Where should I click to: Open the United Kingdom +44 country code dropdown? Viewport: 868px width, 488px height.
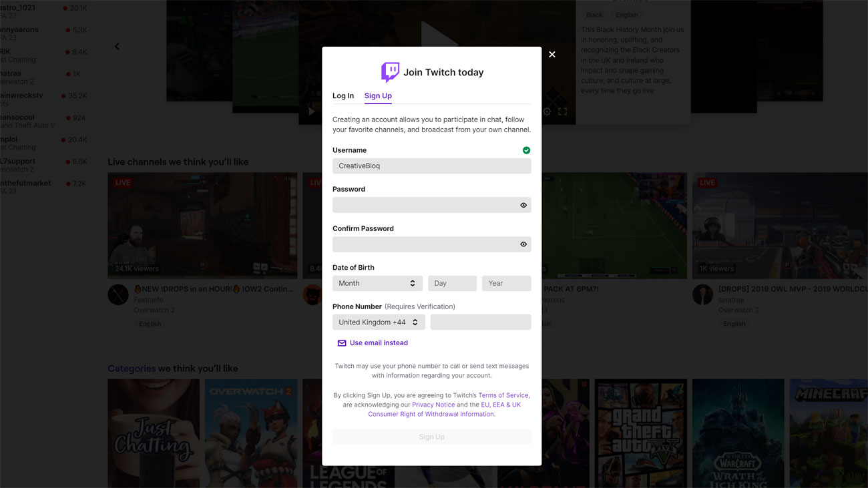(x=379, y=322)
